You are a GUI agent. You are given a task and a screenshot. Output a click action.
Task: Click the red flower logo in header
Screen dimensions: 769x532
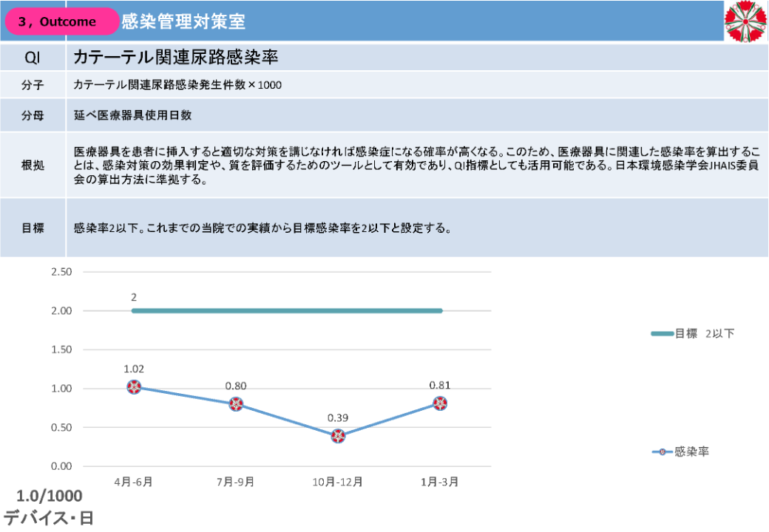click(746, 21)
